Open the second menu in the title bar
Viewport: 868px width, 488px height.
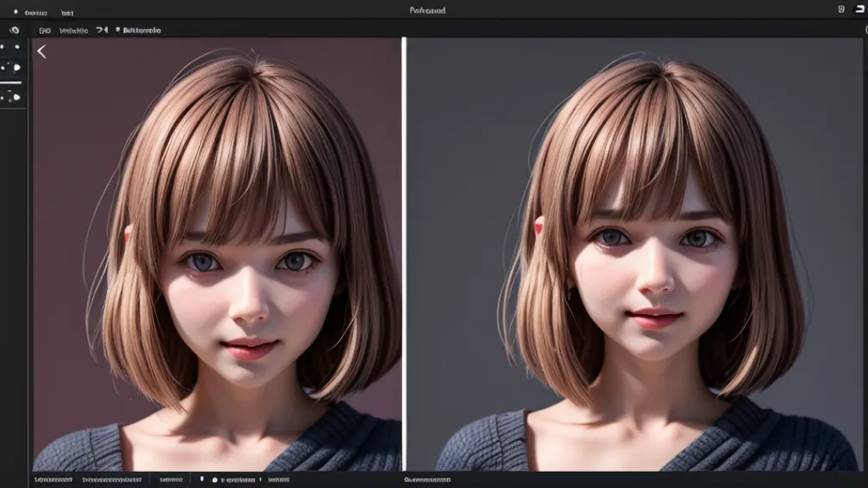pyautogui.click(x=66, y=12)
